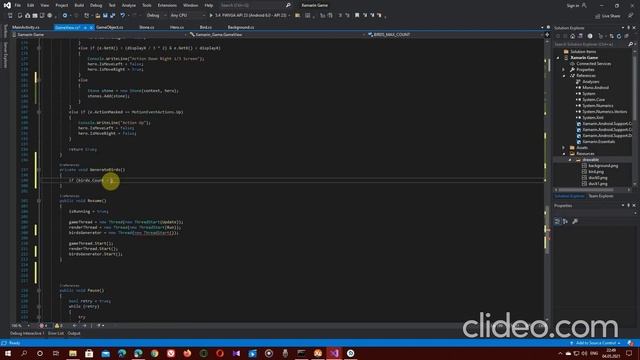Viewport: 640px width, 360px height.
Task: Close the GameView.cs tab
Action: coord(91,27)
